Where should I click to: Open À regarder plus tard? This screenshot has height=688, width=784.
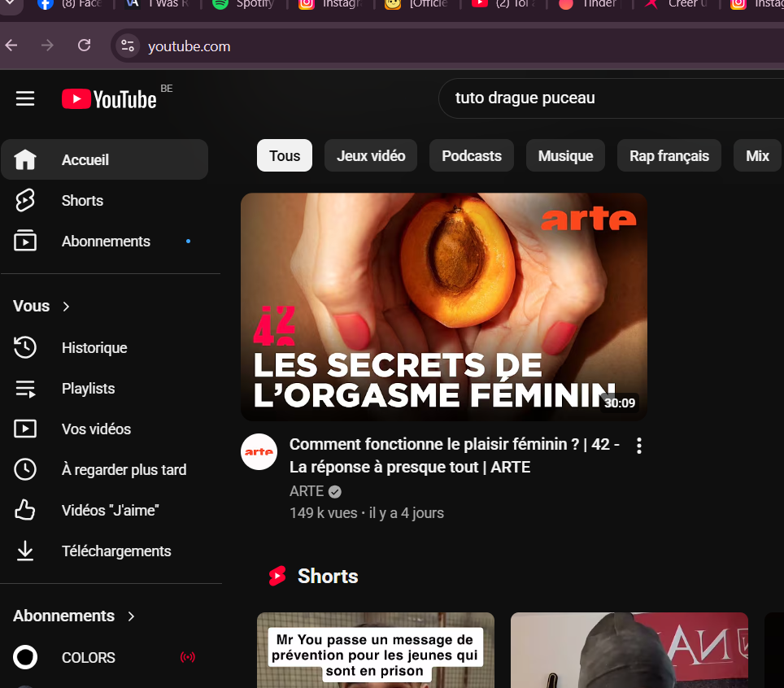pyautogui.click(x=124, y=470)
